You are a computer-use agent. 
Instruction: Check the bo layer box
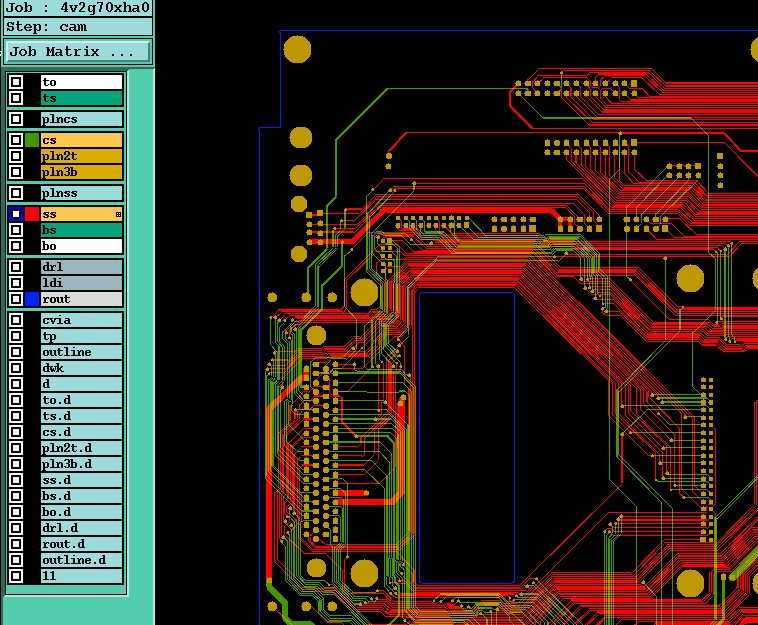tap(16, 246)
